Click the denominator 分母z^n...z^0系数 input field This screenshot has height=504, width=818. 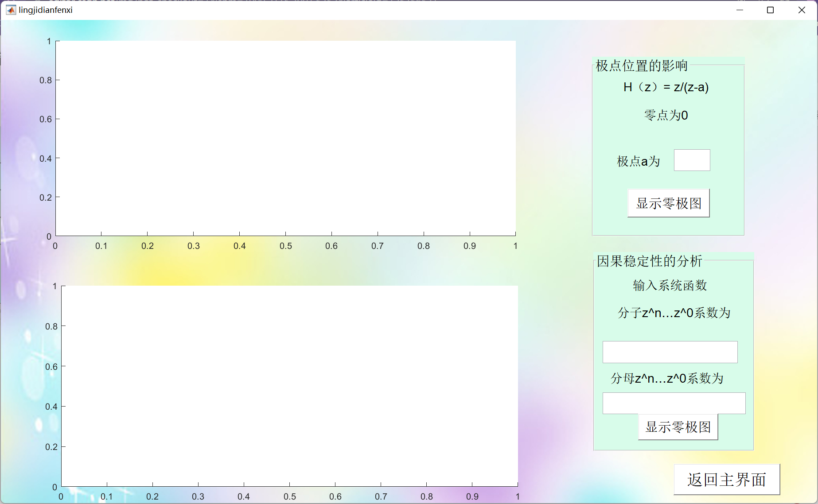click(674, 403)
